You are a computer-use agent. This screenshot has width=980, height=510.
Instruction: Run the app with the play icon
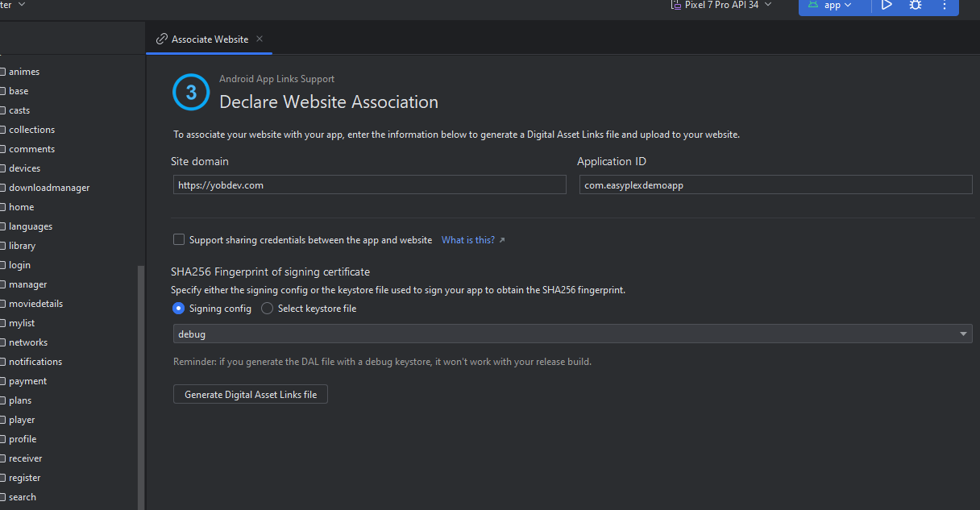pyautogui.click(x=887, y=5)
